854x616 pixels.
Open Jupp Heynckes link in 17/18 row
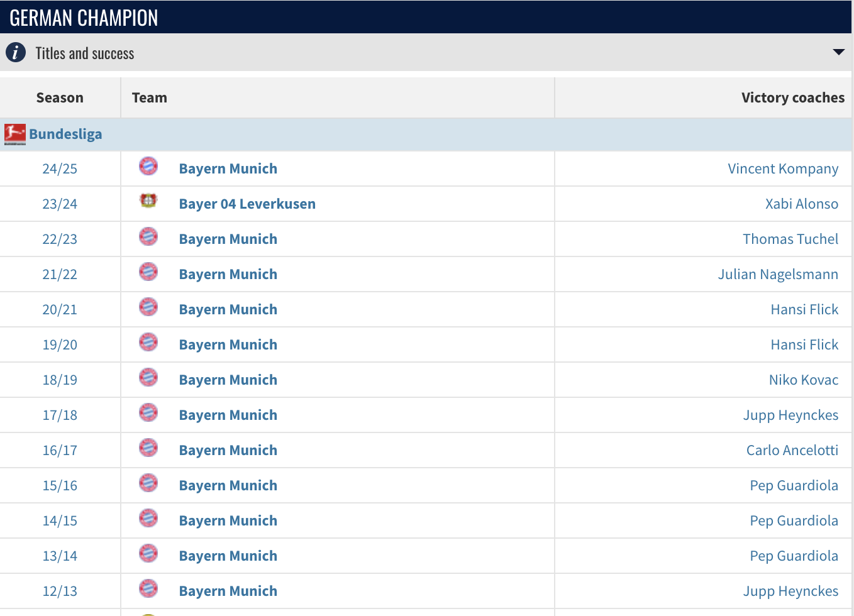tap(790, 415)
